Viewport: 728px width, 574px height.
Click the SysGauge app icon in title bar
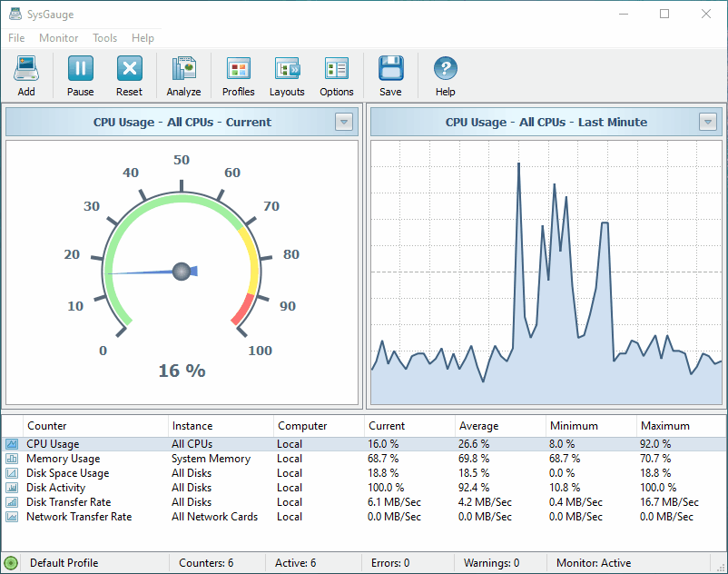15,14
